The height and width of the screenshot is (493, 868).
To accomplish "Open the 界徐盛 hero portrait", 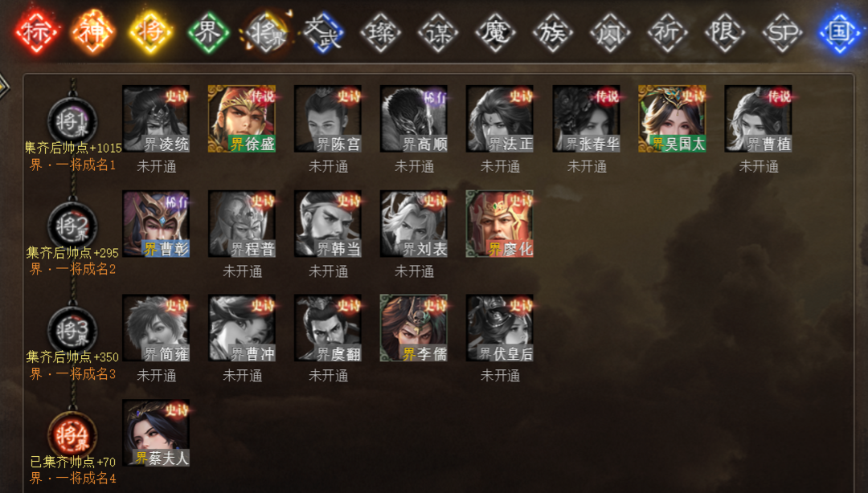I will point(242,118).
